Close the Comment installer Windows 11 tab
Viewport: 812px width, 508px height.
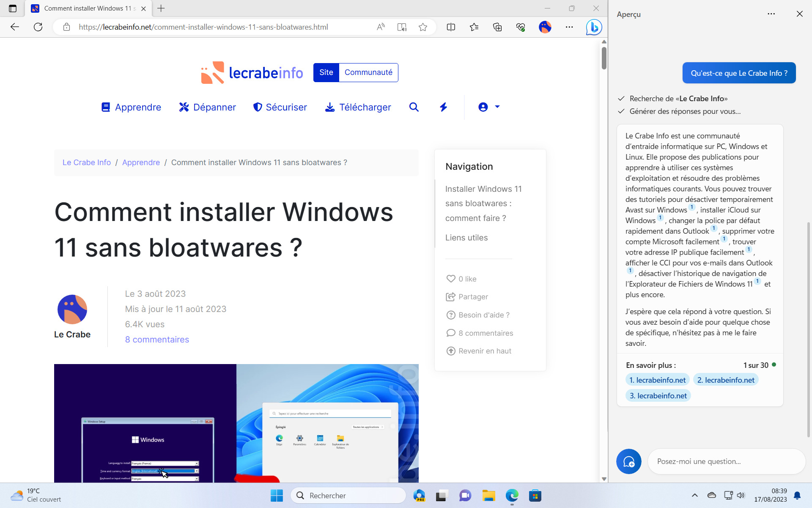coord(143,8)
